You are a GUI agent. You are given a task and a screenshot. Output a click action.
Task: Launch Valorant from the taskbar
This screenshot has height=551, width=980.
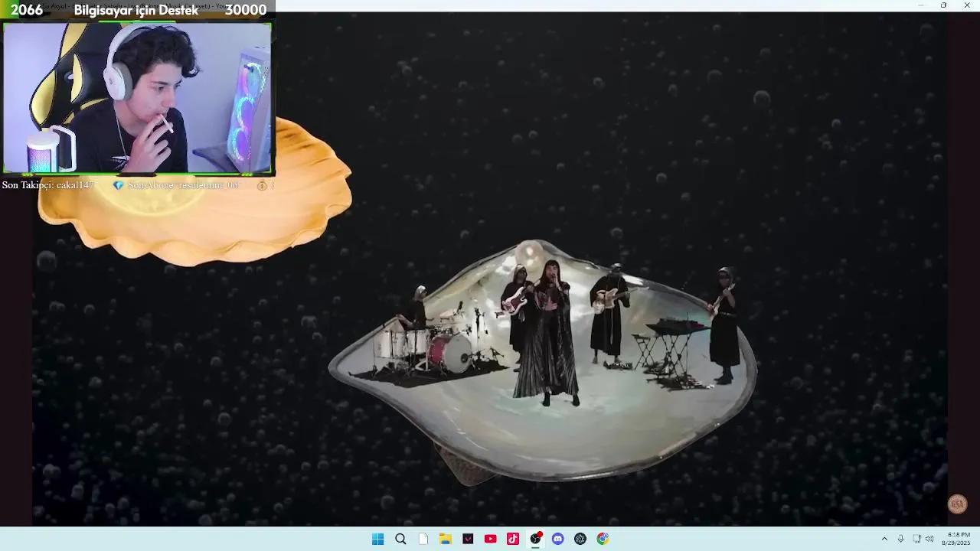click(468, 539)
